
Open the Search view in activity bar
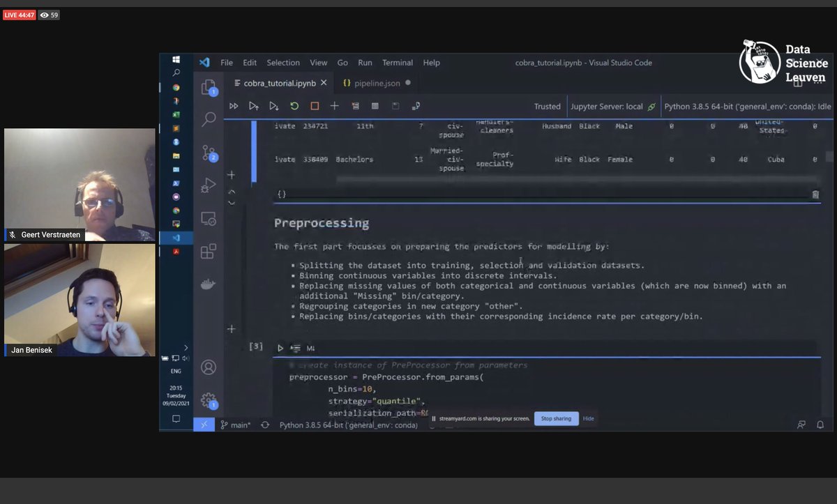209,119
